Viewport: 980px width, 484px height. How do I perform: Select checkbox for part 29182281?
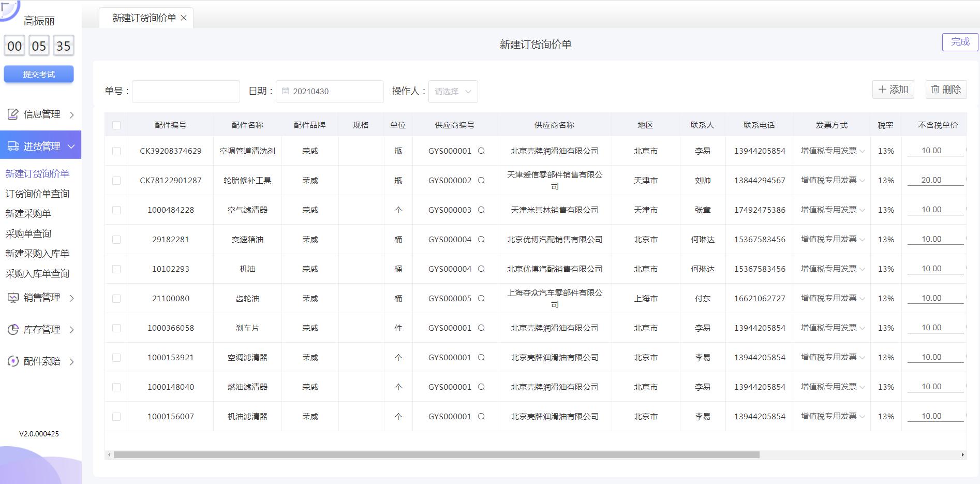click(x=116, y=240)
